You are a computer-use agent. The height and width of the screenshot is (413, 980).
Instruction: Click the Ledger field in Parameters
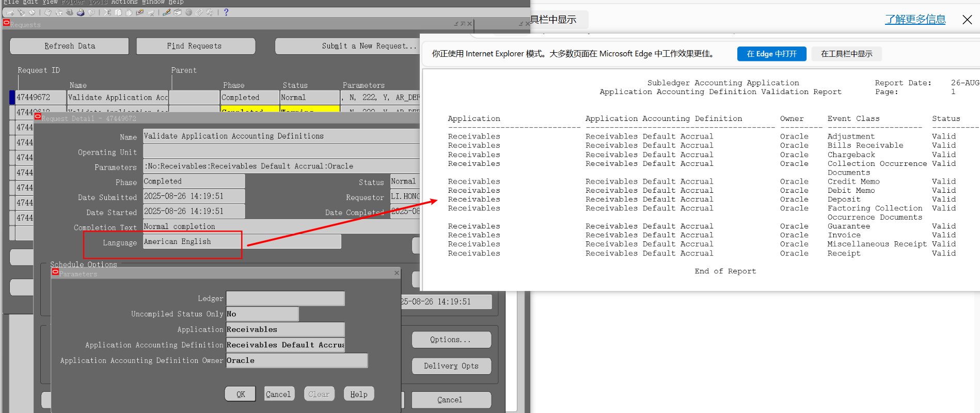coord(285,298)
